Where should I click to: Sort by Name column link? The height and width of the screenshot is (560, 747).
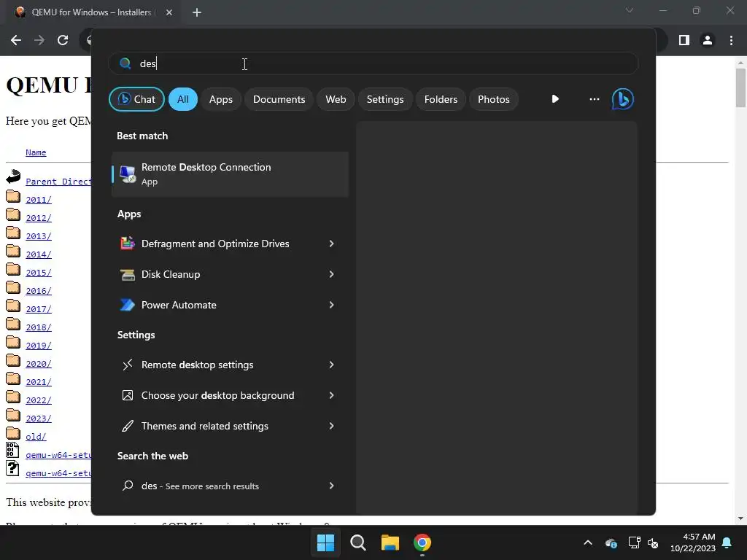coord(36,152)
